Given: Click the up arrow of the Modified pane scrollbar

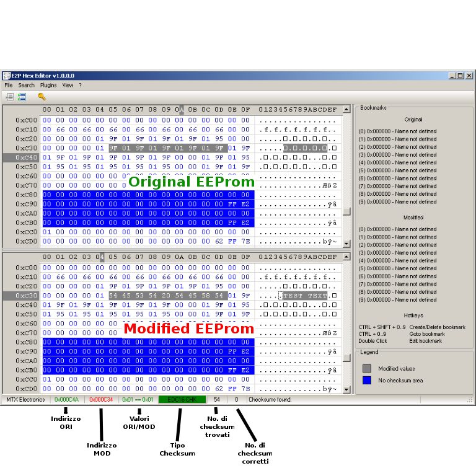Looking at the screenshot, I should point(346,257).
